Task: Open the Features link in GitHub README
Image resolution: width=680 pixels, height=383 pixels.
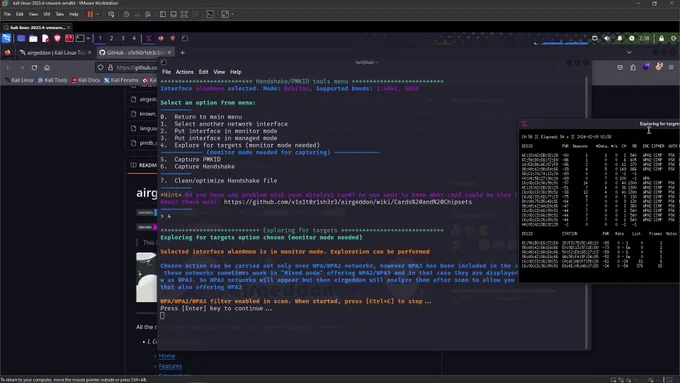Action: pyautogui.click(x=170, y=366)
